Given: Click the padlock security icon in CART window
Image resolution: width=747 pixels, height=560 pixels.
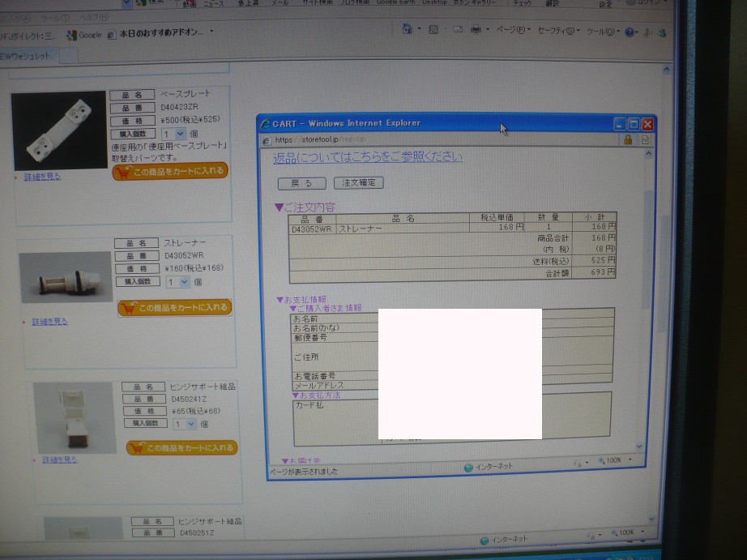Looking at the screenshot, I should click(627, 139).
